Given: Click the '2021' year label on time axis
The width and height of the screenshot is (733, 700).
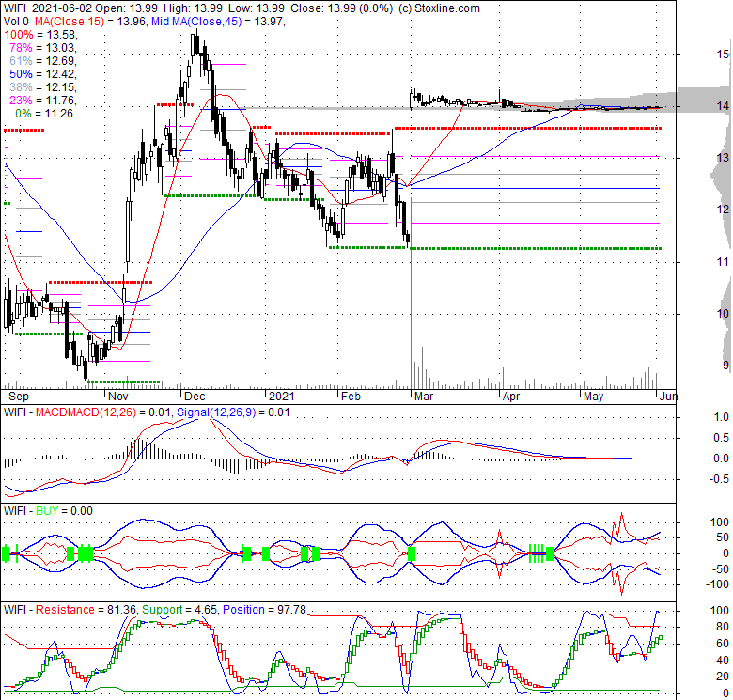Looking at the screenshot, I should point(282,397).
